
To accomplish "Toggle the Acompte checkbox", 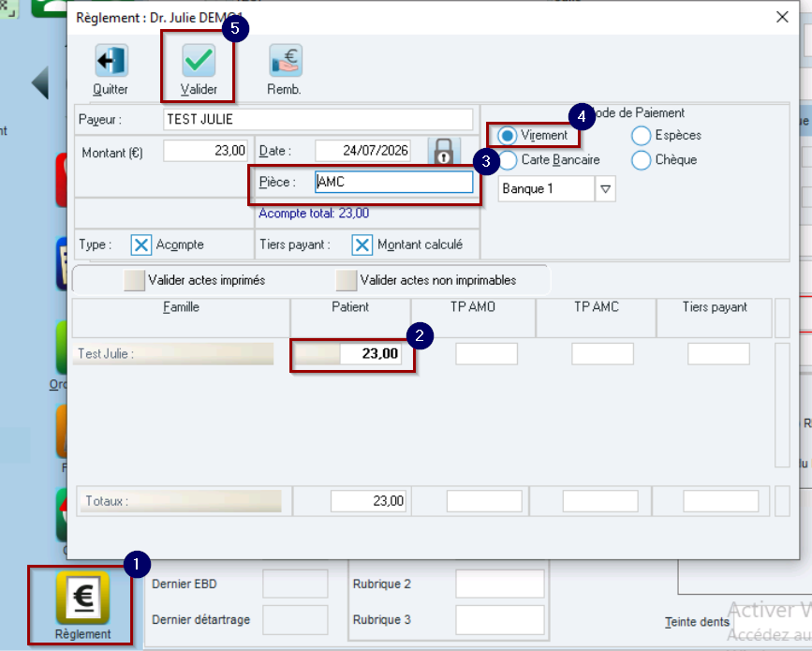I will click(140, 244).
